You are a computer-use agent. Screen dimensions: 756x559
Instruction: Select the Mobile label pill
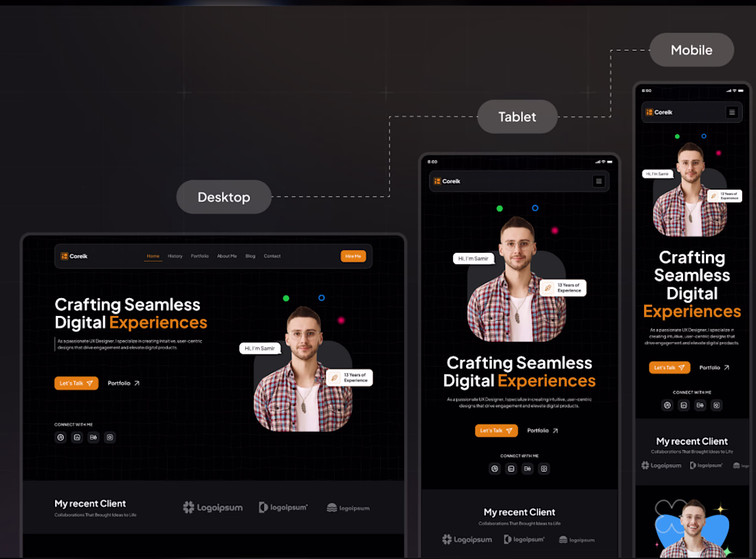point(691,50)
